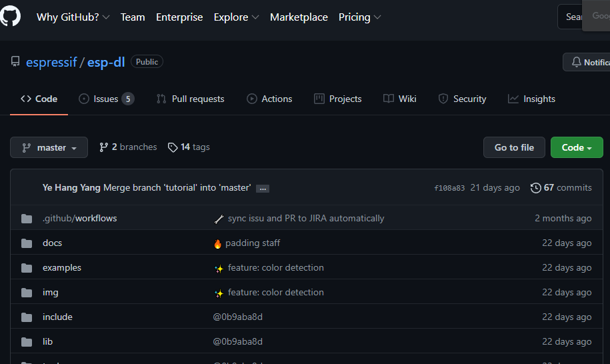
Task: Click the folder icon beside include
Action: [27, 317]
